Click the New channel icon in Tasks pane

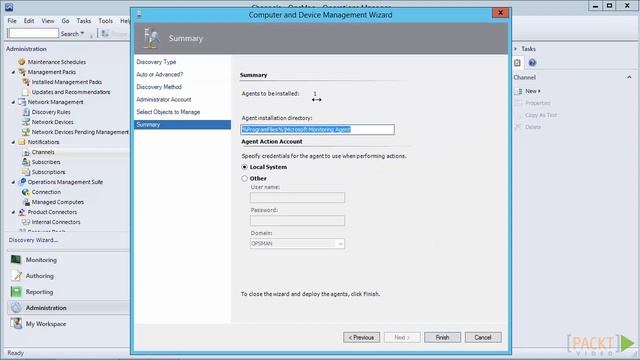(x=518, y=91)
